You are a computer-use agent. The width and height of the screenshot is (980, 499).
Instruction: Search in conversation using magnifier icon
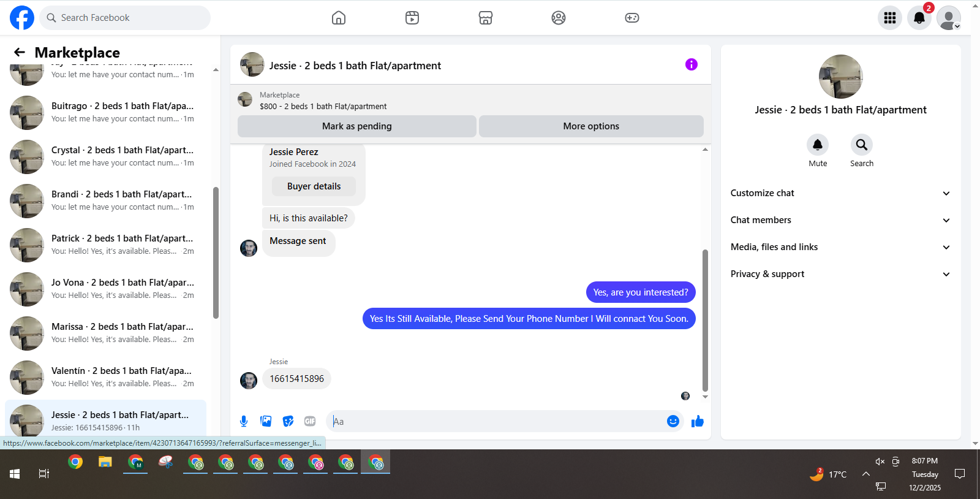click(x=862, y=145)
